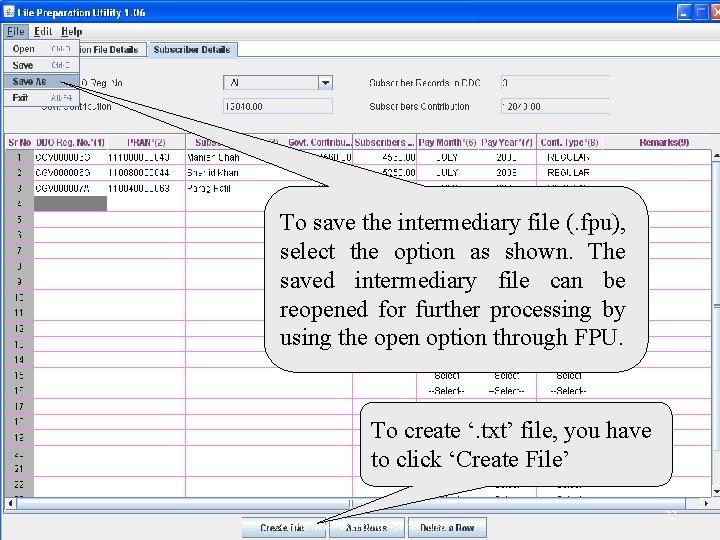Click the JULY pay month cell in row 1
Viewport: 720px width, 540px height.
coord(447,158)
